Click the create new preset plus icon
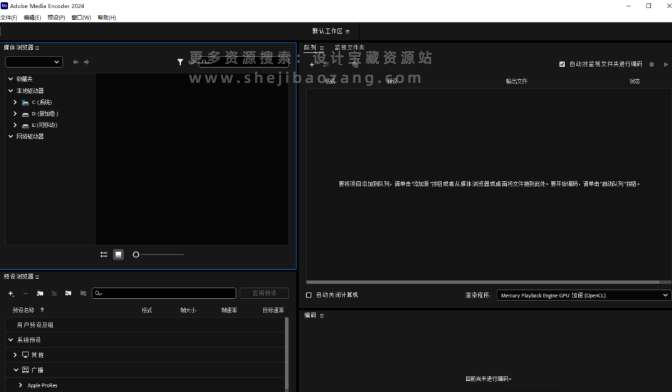Screen dimensions: 672x392 [x=11, y=293]
